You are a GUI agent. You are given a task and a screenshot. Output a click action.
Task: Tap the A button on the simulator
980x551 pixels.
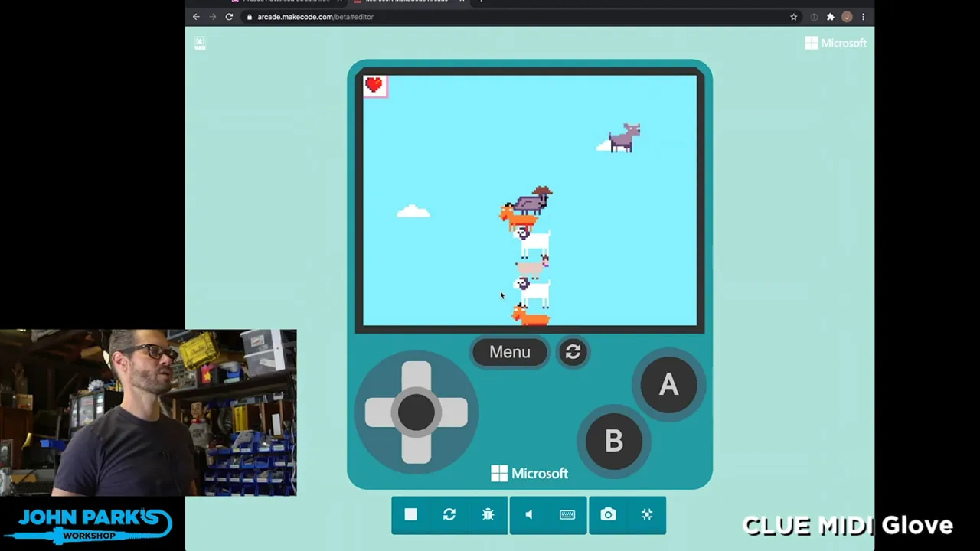coord(668,385)
